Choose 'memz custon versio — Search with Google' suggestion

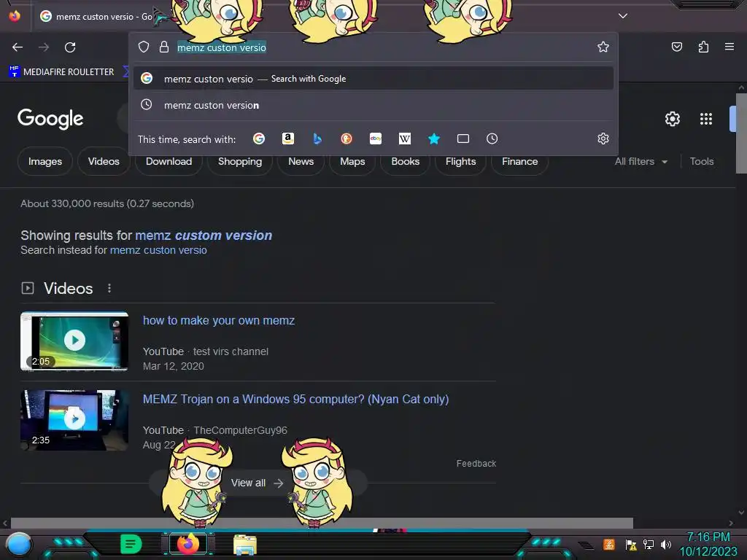coord(373,79)
